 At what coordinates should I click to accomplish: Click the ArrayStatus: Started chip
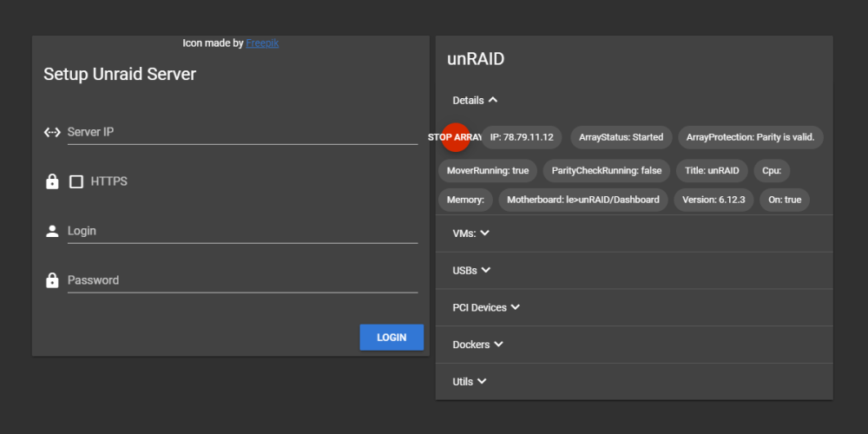[x=621, y=137]
